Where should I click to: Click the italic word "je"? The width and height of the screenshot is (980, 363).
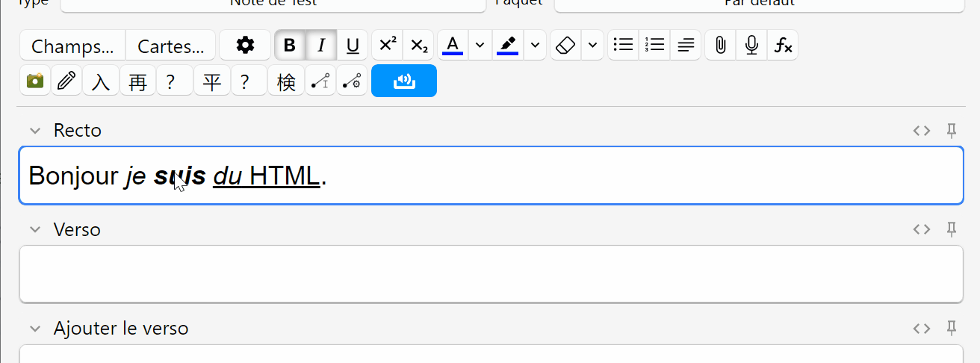pos(134,176)
